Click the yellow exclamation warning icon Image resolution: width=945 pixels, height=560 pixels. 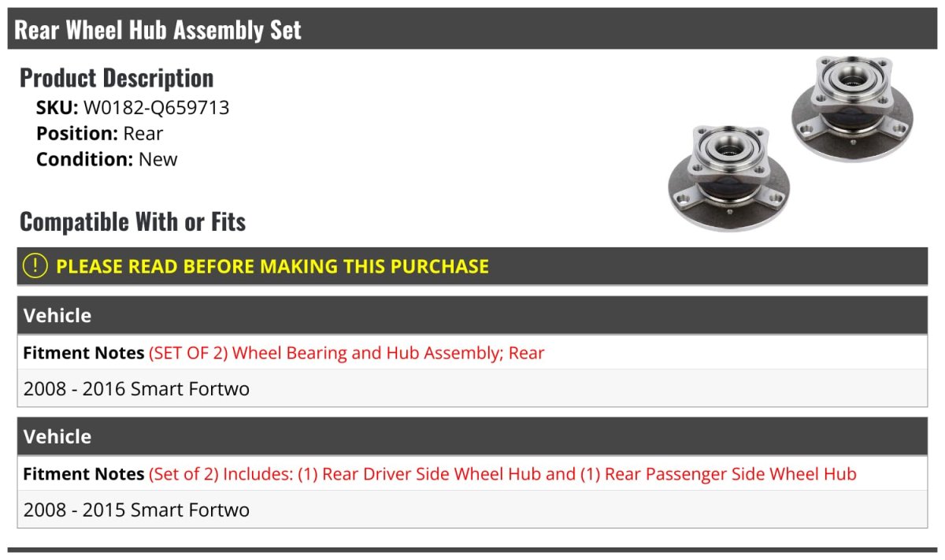point(35,266)
